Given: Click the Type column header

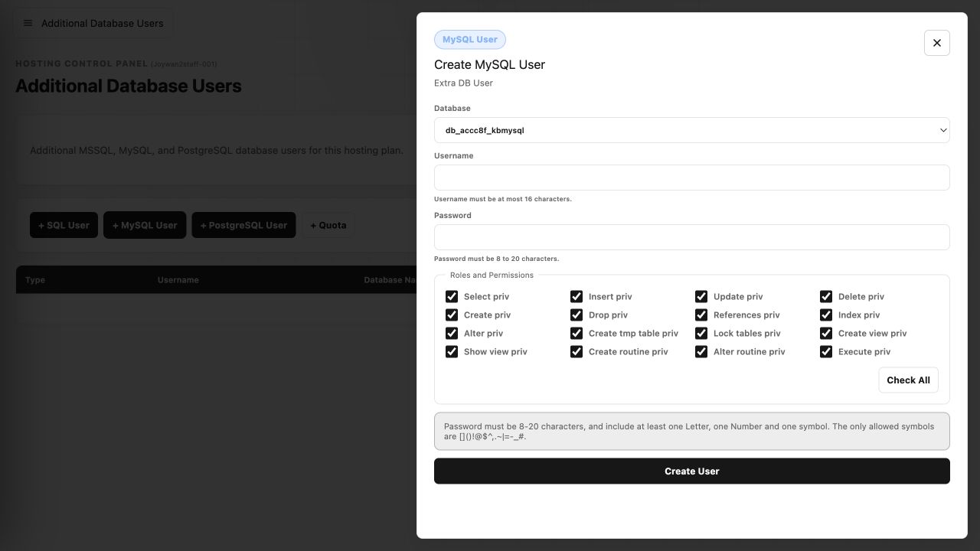Looking at the screenshot, I should click(35, 280).
